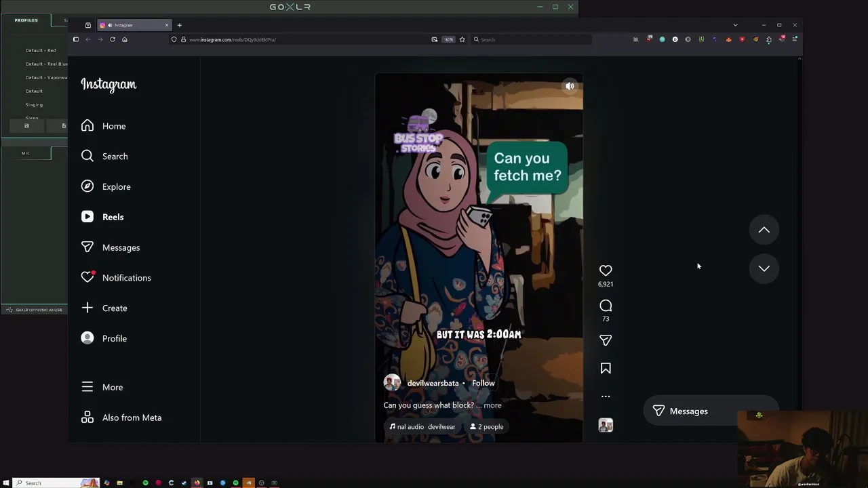Click the Instagram logo
This screenshot has width=868, height=488.
[108, 84]
